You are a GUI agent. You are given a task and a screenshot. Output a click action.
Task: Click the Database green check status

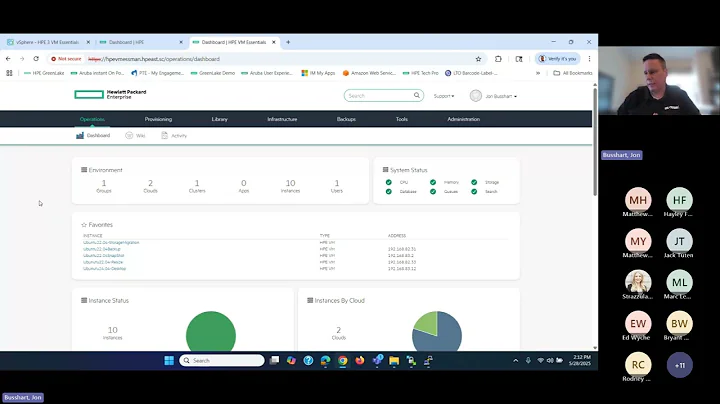point(389,191)
